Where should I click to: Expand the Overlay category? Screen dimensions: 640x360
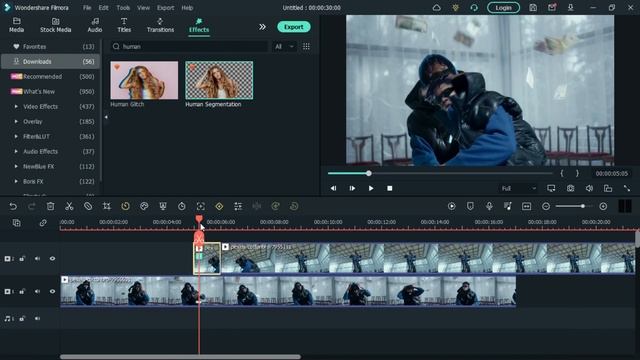coord(16,122)
